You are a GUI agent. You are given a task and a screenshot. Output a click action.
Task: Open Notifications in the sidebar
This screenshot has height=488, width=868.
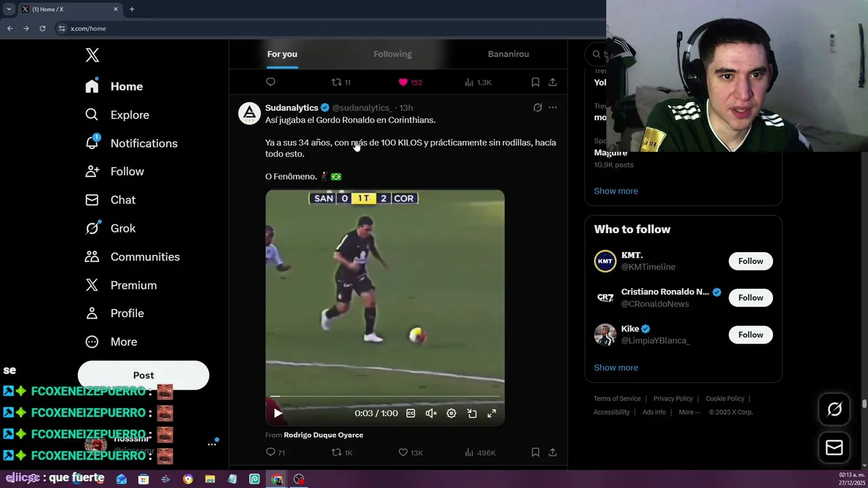coord(131,143)
